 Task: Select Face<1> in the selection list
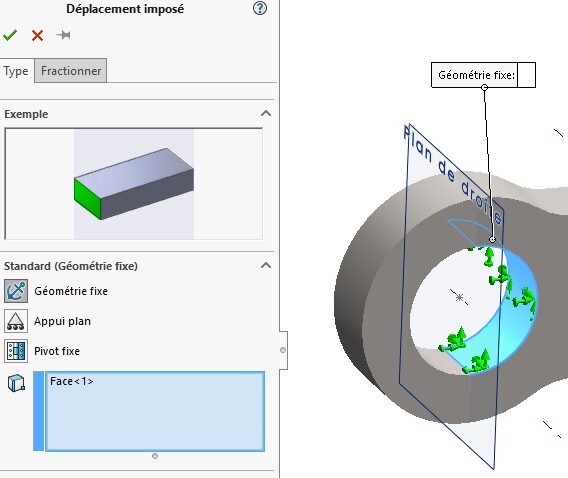[72, 381]
